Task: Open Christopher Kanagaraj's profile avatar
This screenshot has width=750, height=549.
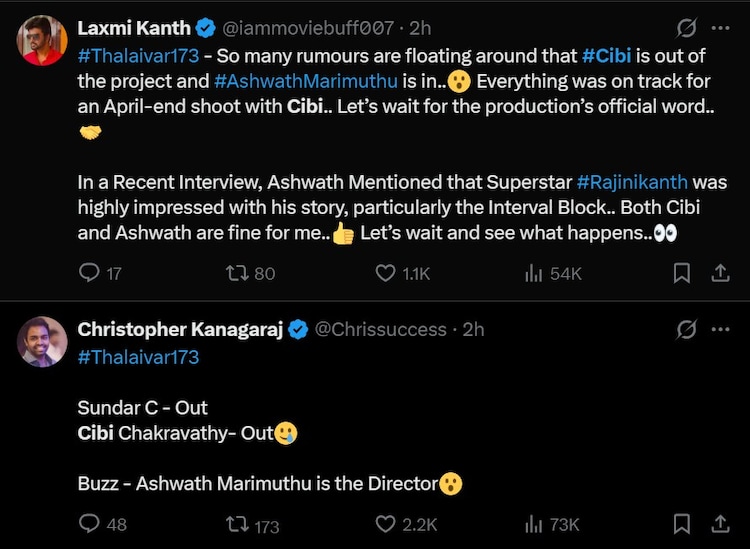Action: coord(42,342)
